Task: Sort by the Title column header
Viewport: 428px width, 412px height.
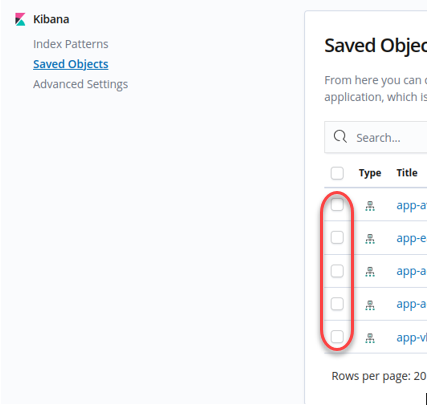Action: pos(407,173)
